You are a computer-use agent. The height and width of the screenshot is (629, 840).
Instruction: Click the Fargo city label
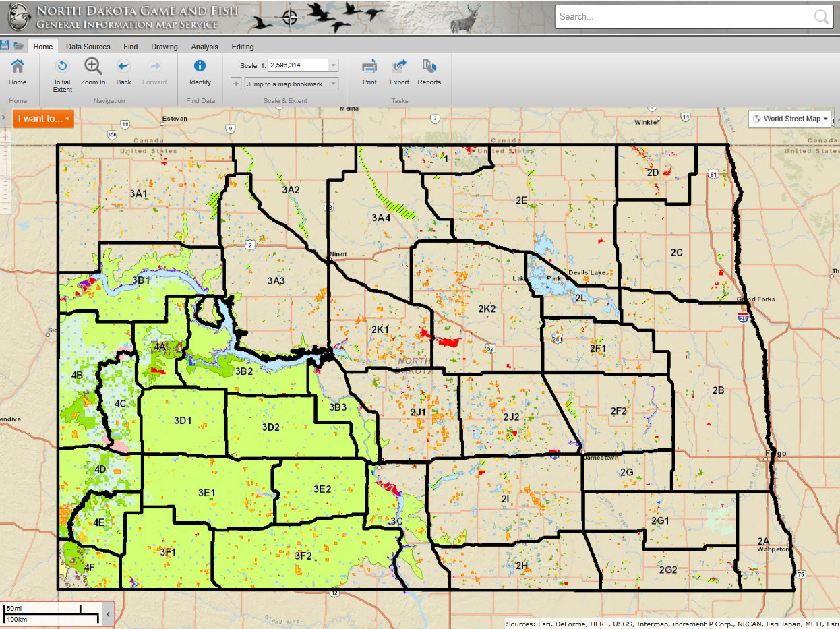coord(777,453)
